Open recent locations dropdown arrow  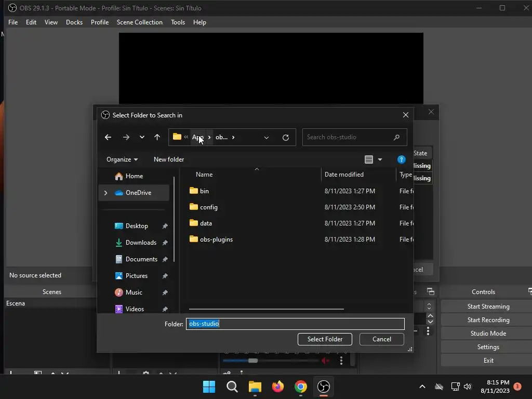[x=142, y=137]
